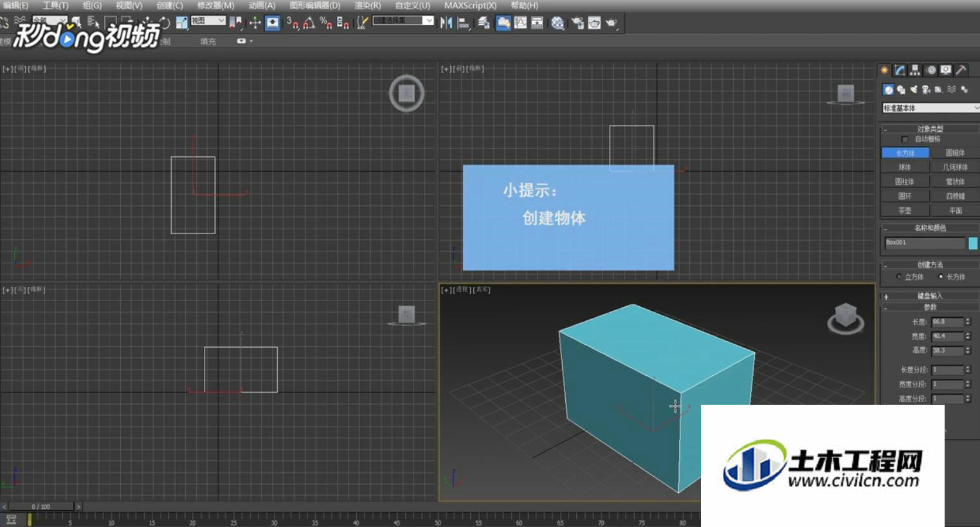This screenshot has height=527, width=980.
Task: Click the 平面 object button
Action: (x=955, y=211)
